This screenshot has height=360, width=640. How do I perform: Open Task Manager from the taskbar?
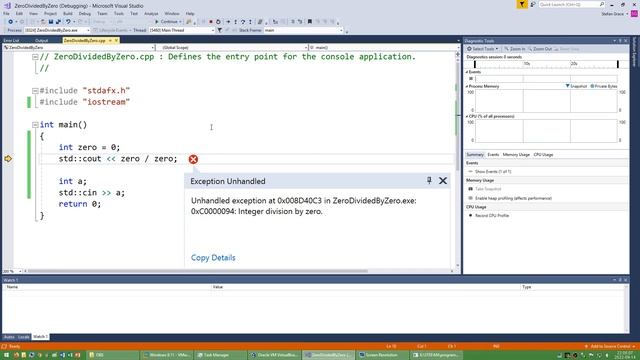[220, 355]
